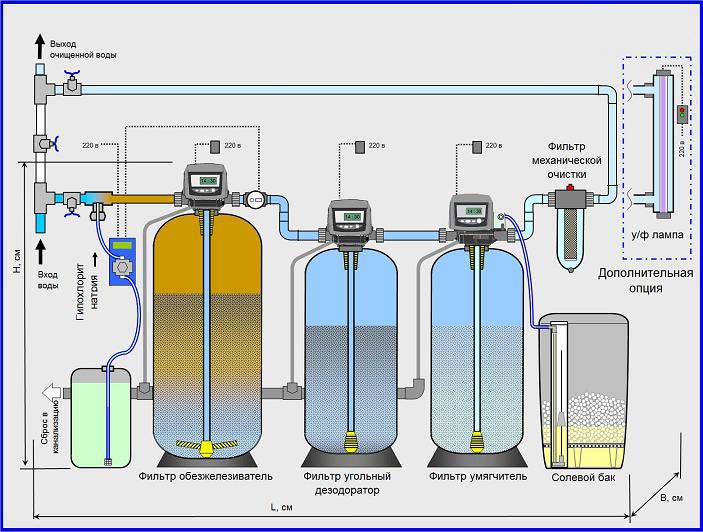
Task: Click the "Дополнительная опция" text
Action: 642,280
